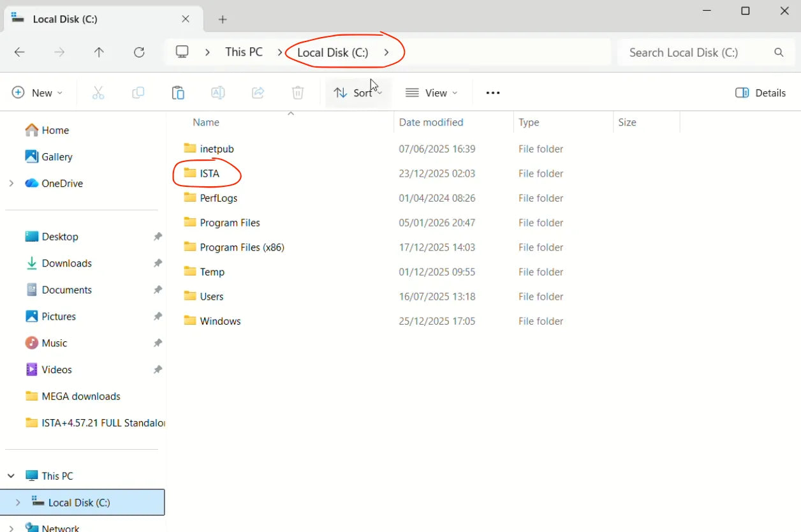Unpin Downloads using its pin icon
Screen dimensions: 801x532
(158, 263)
